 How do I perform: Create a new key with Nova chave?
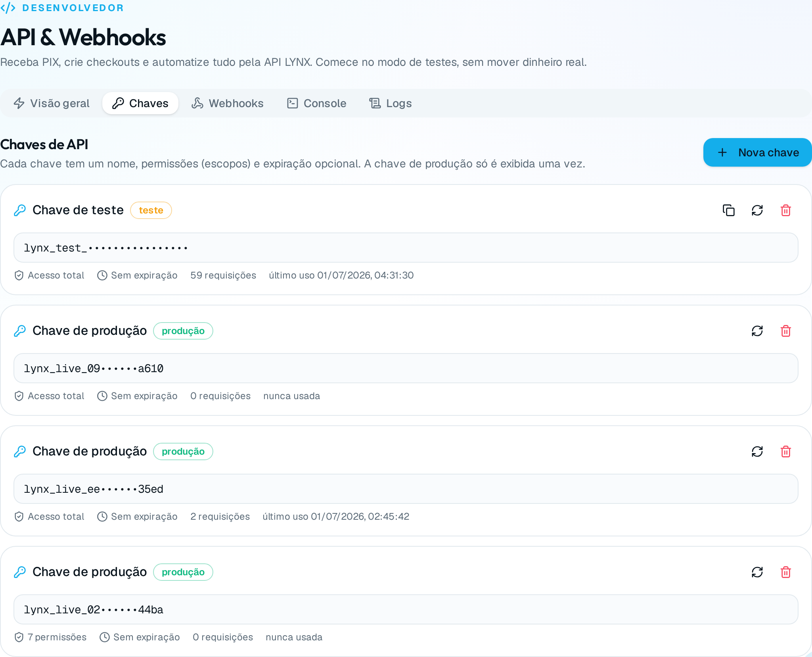[x=758, y=152]
